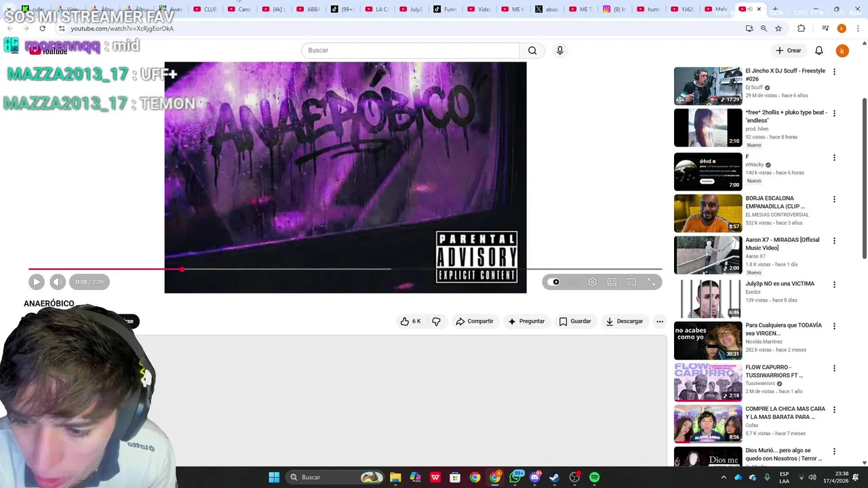Screen dimensions: 868x488
Task: Like the video with 6 K likes
Action: coord(410,321)
